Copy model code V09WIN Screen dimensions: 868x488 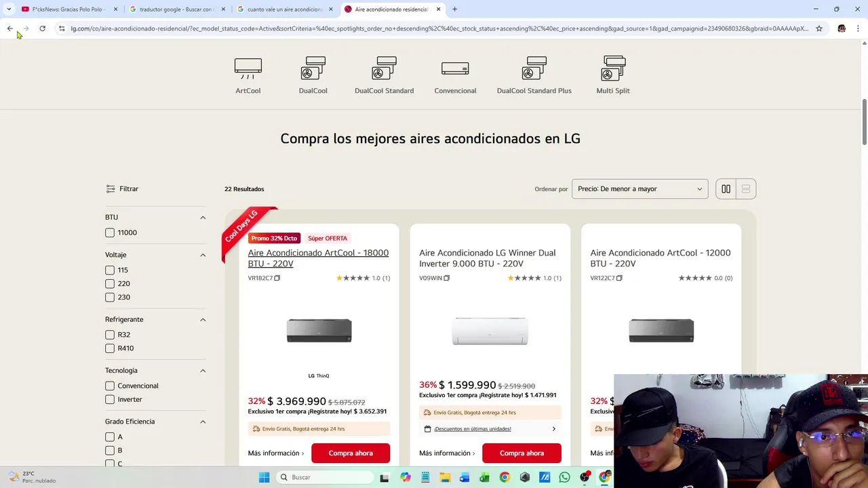[x=446, y=278]
